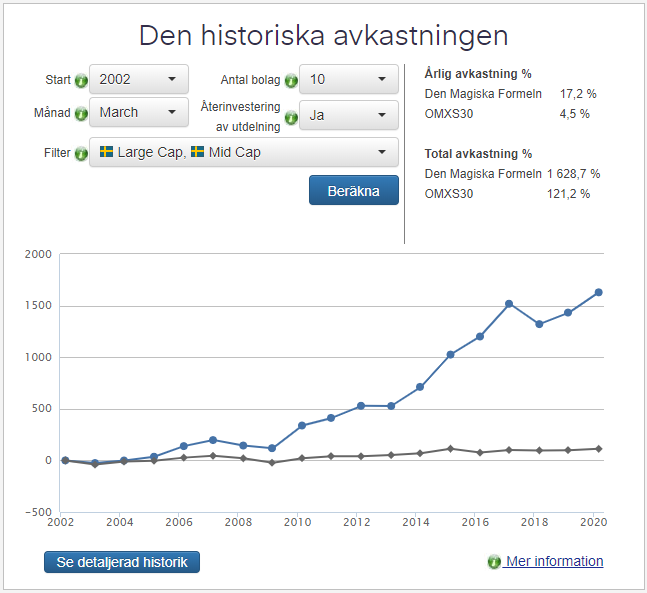The height and width of the screenshot is (593, 647).
Task: Click the last blue data point at 2020
Action: tap(598, 292)
